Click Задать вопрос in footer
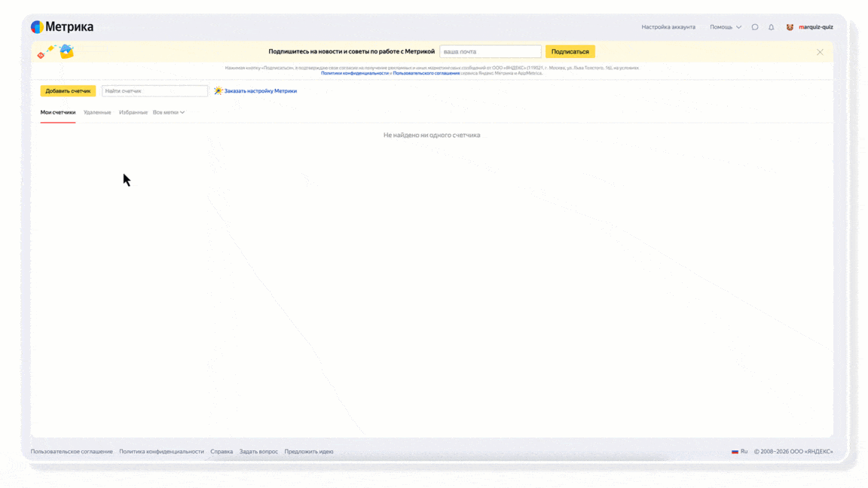868x488 pixels. point(258,452)
